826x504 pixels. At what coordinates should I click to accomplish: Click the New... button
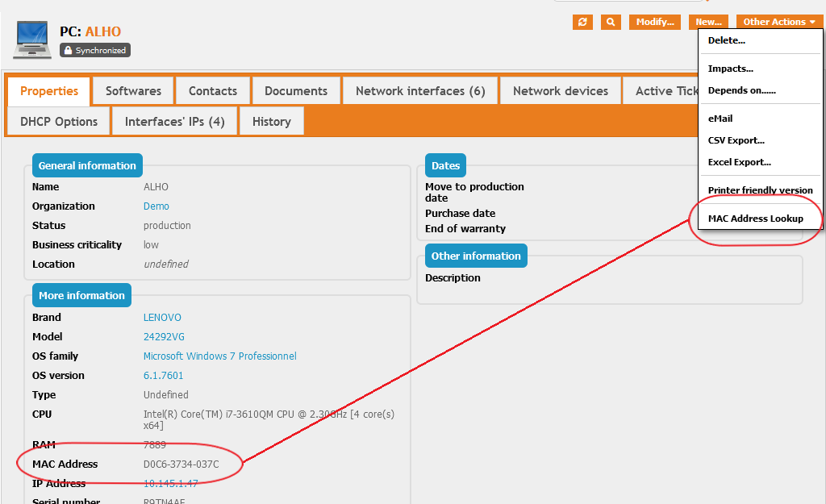pyautogui.click(x=708, y=22)
